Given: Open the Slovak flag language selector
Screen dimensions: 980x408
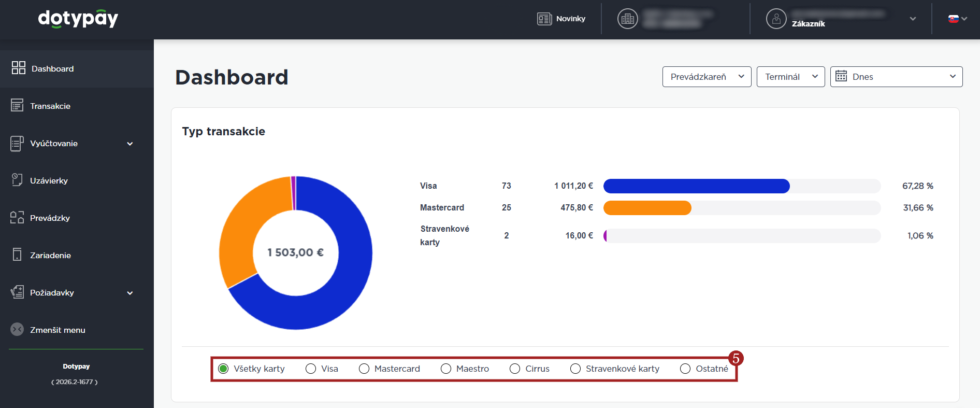Looking at the screenshot, I should tap(957, 19).
